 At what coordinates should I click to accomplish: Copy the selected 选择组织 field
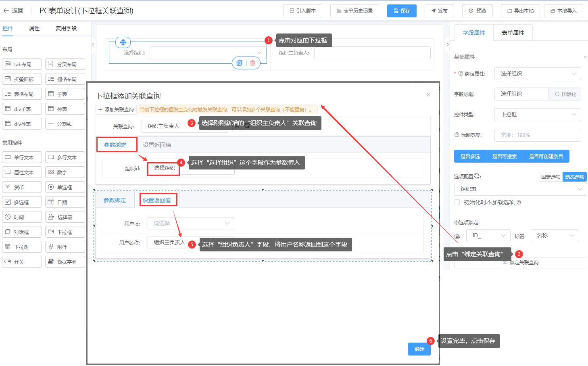[240, 63]
